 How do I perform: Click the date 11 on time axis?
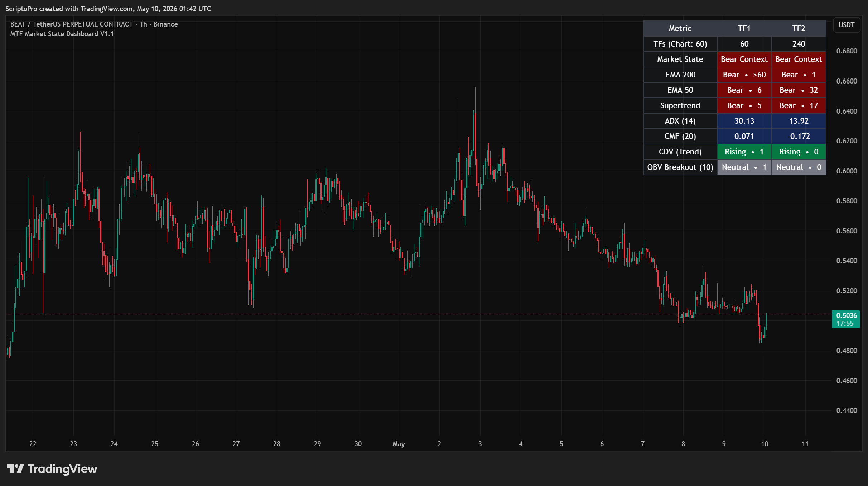[805, 444]
